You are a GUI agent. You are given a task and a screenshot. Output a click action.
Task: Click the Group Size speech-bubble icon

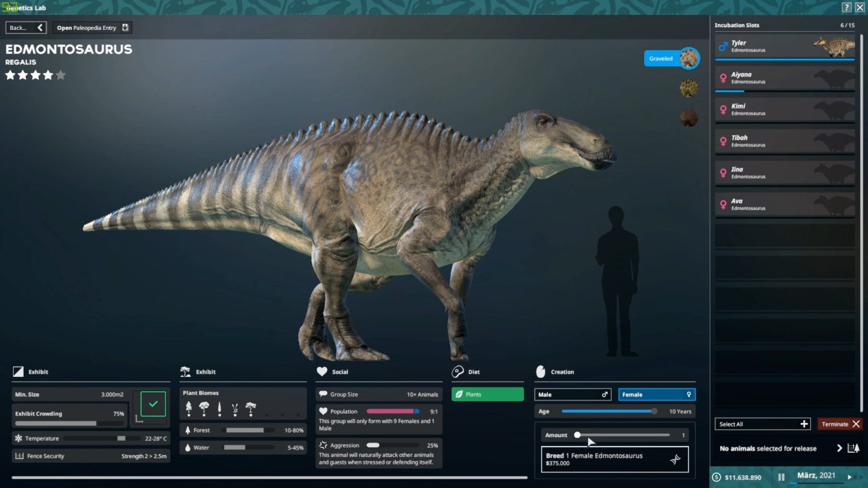coord(323,394)
